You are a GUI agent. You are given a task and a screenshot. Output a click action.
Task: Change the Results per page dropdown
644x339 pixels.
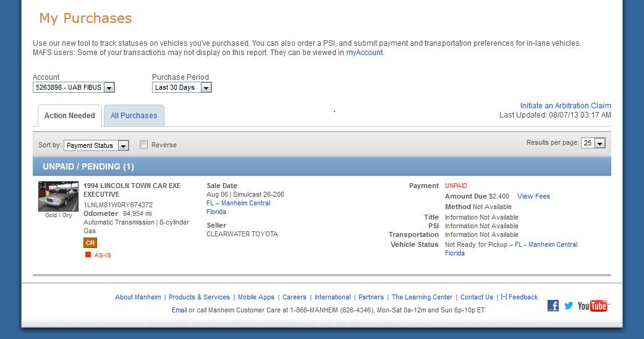(593, 143)
